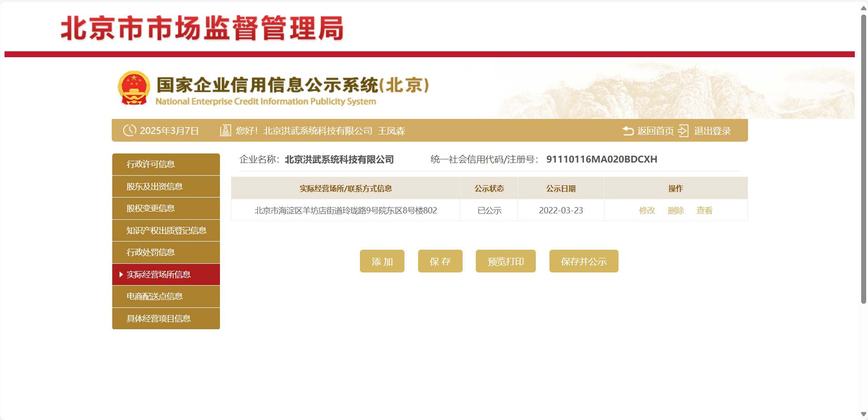Click the 返回首页 link

655,131
